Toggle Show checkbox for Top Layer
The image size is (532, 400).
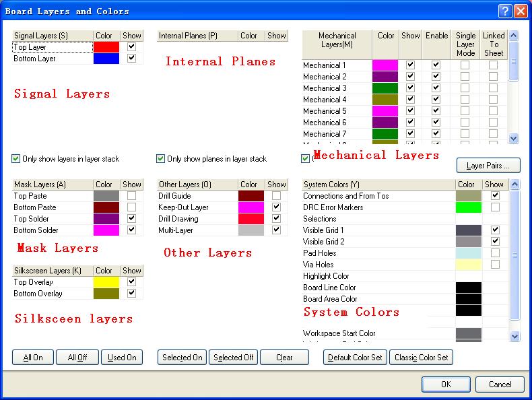pyautogui.click(x=131, y=47)
